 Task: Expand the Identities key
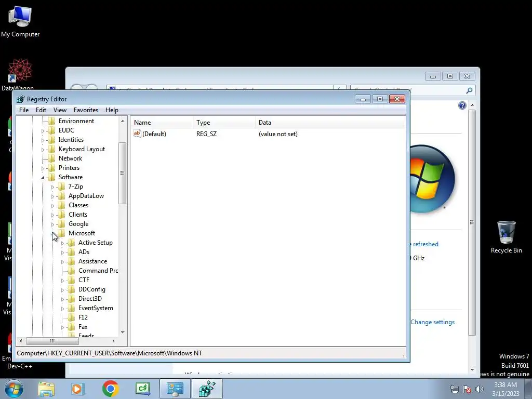[43, 140]
